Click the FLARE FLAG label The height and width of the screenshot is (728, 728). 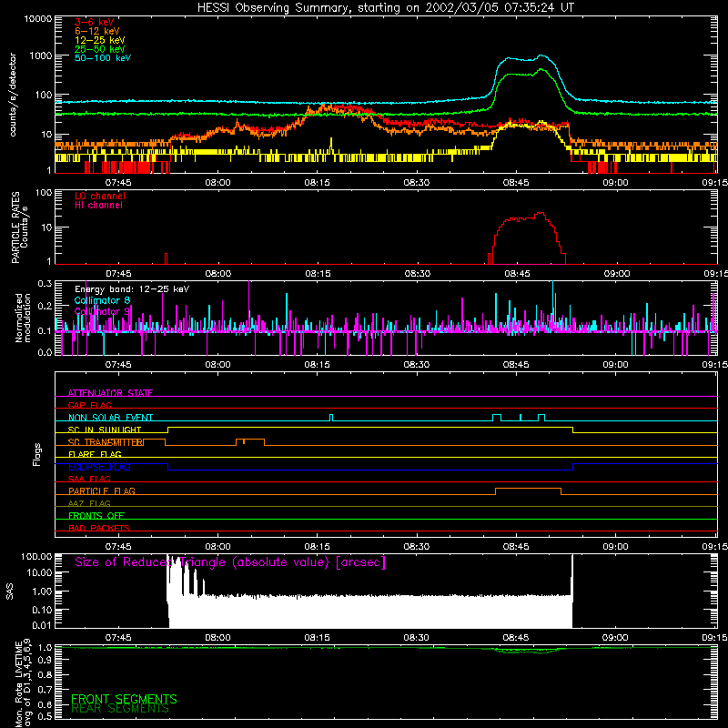pyautogui.click(x=95, y=454)
